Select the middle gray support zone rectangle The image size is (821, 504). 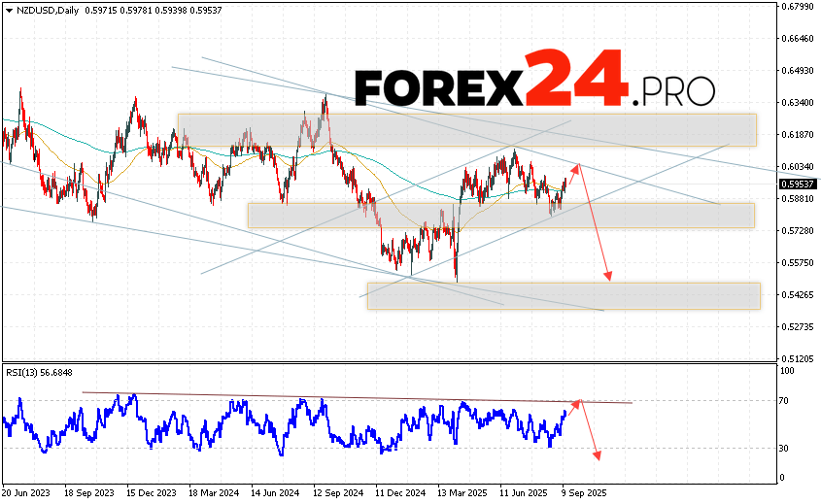pyautogui.click(x=500, y=216)
